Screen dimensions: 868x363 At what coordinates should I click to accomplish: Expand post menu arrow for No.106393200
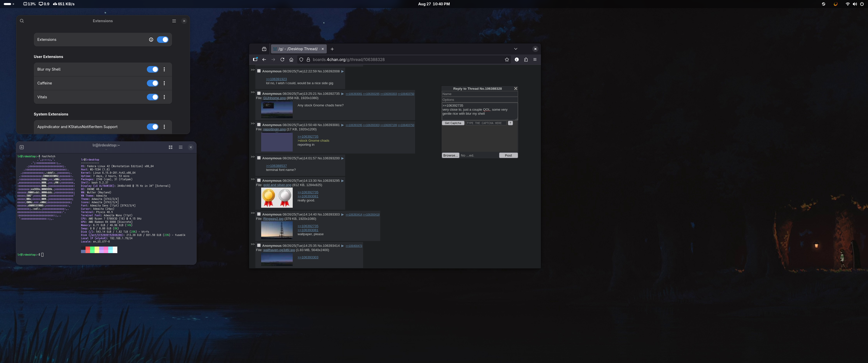click(x=342, y=158)
